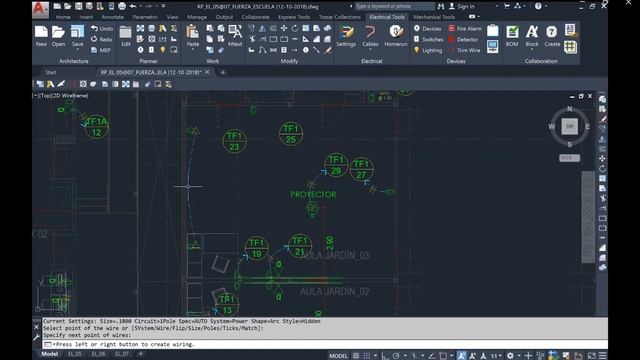This screenshot has width=640, height=360.
Task: Expand the Cables dropdown arrow
Action: tap(370, 50)
